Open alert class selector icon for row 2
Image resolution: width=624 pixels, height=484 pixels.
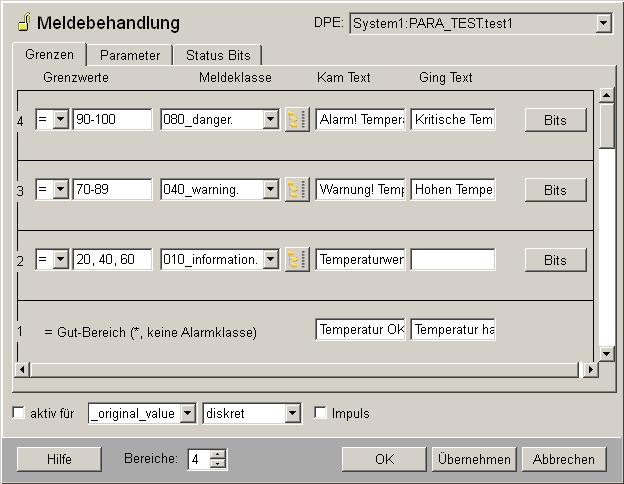[297, 260]
